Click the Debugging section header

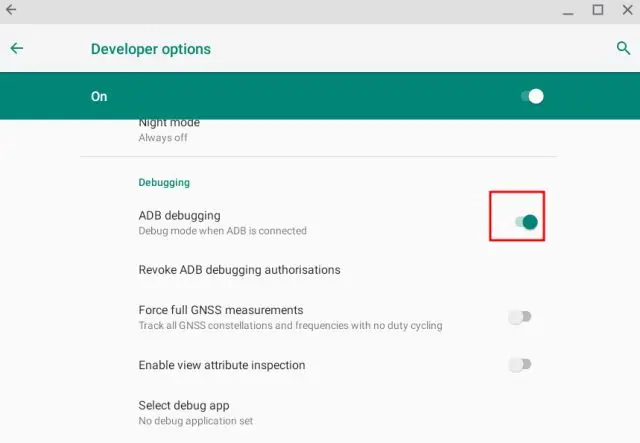coord(164,183)
